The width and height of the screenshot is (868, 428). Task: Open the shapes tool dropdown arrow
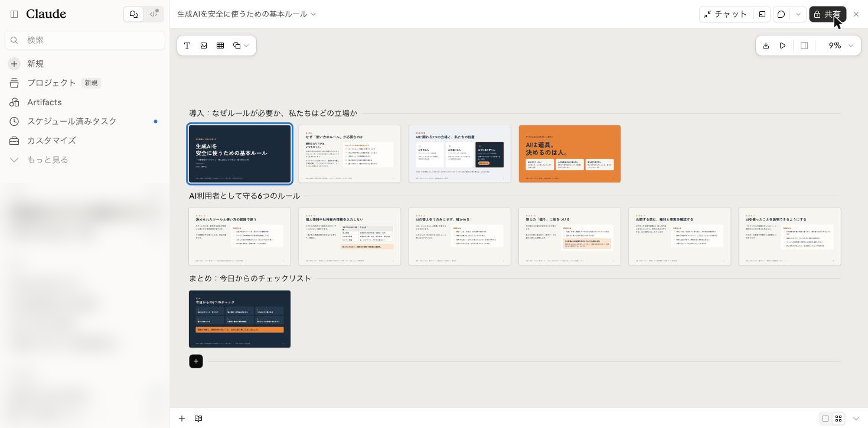pyautogui.click(x=246, y=46)
